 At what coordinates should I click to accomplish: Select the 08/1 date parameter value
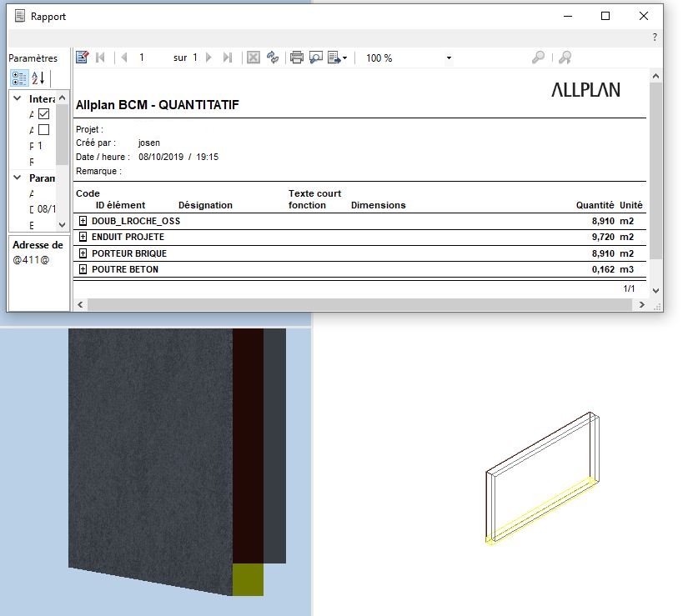coord(47,209)
